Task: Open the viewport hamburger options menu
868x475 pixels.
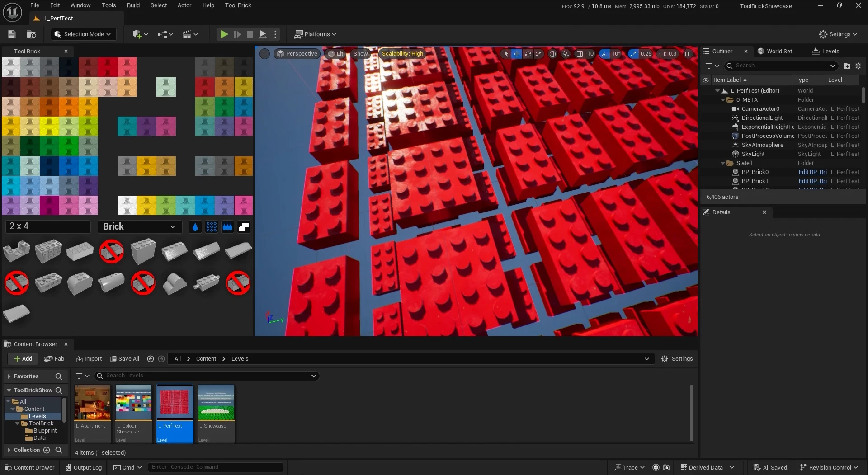Action: point(265,54)
